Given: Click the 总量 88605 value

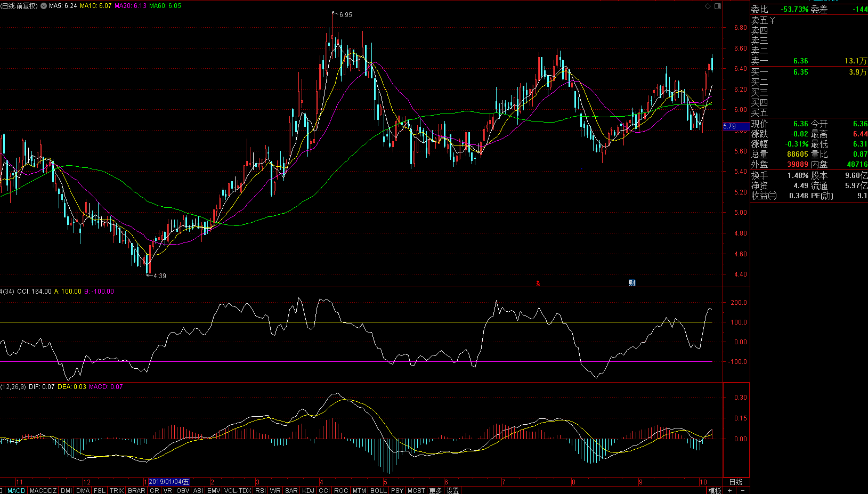Looking at the screenshot, I should pos(798,155).
